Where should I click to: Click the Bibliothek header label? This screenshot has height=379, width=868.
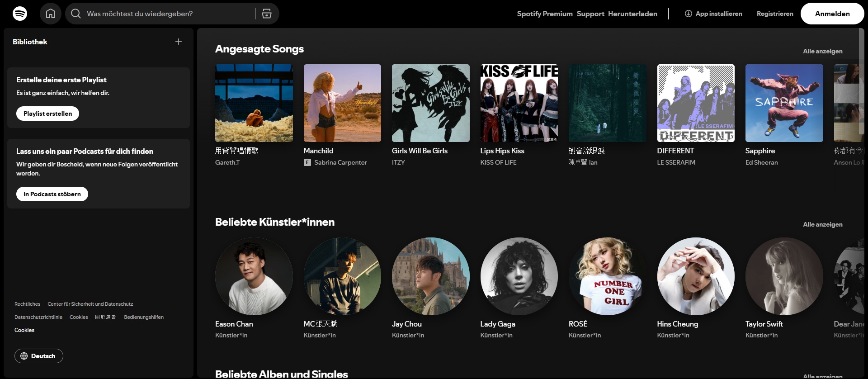tap(30, 42)
